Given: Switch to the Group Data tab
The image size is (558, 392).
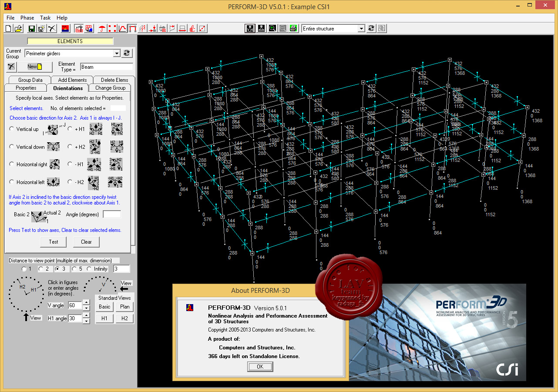Looking at the screenshot, I should [x=30, y=80].
